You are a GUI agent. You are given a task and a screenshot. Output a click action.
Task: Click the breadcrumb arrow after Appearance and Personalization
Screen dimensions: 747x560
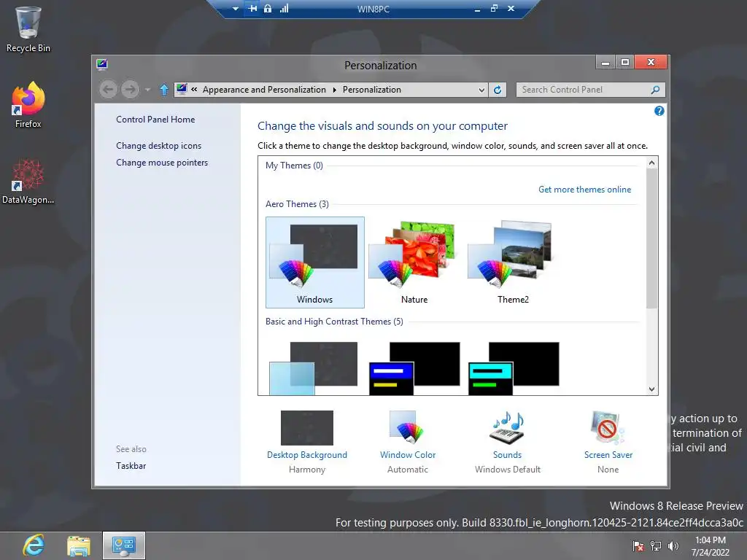334,90
